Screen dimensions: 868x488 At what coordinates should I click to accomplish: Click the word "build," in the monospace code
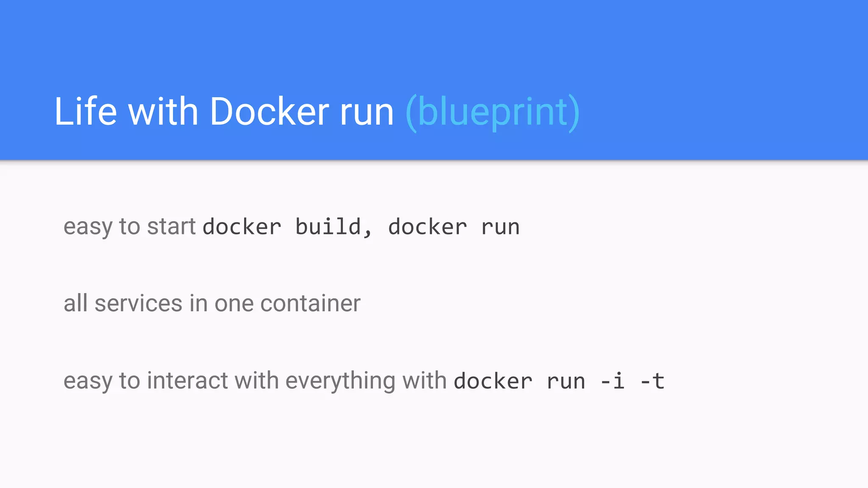click(x=334, y=227)
